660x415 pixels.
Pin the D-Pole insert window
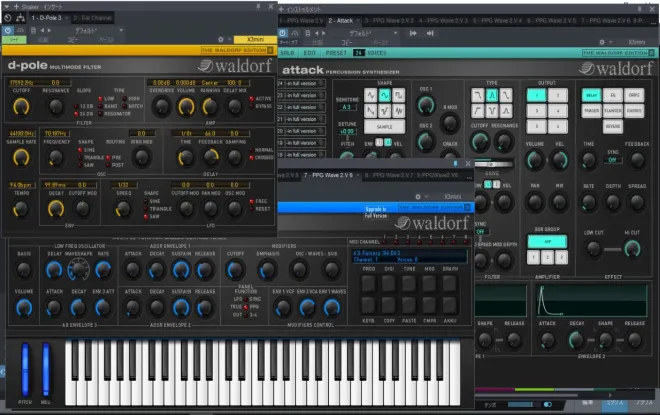click(258, 6)
